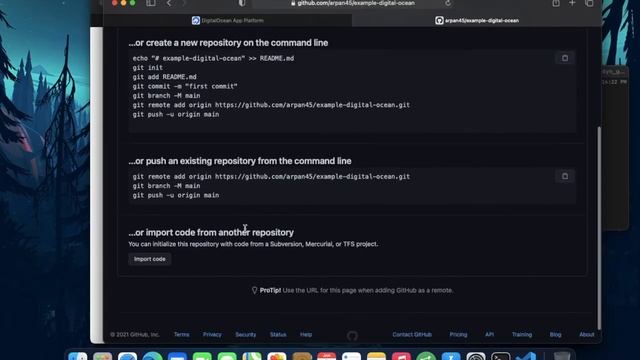The width and height of the screenshot is (640, 360).
Task: Open Finder from the Dock
Action: (x=78, y=356)
